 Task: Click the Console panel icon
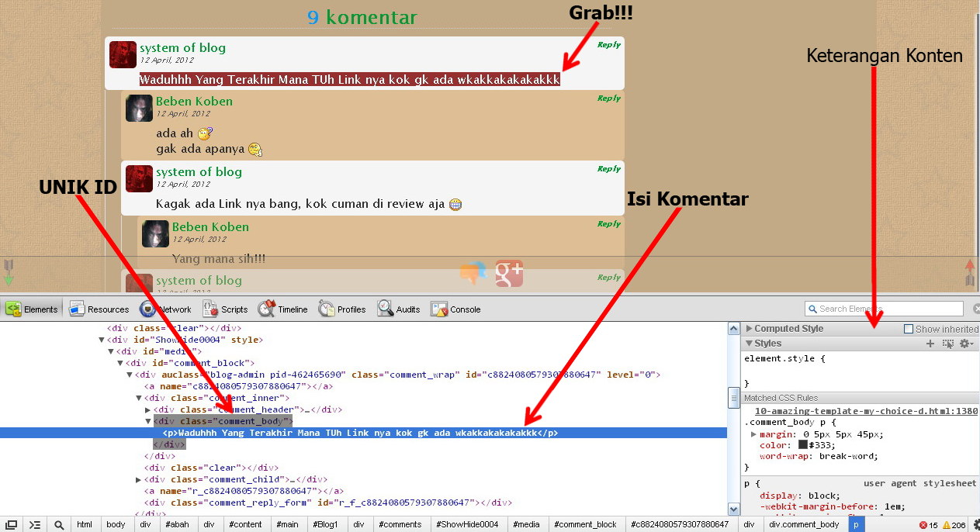[439, 309]
